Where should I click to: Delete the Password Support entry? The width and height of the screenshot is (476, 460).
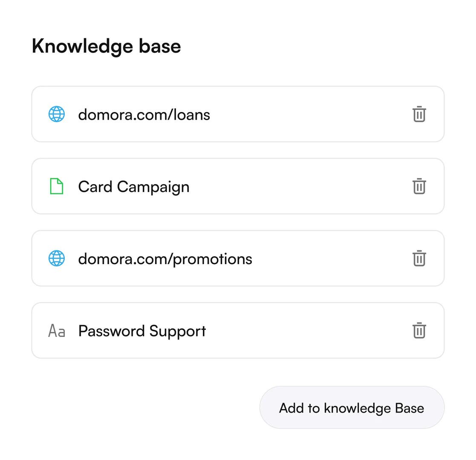[x=419, y=331]
